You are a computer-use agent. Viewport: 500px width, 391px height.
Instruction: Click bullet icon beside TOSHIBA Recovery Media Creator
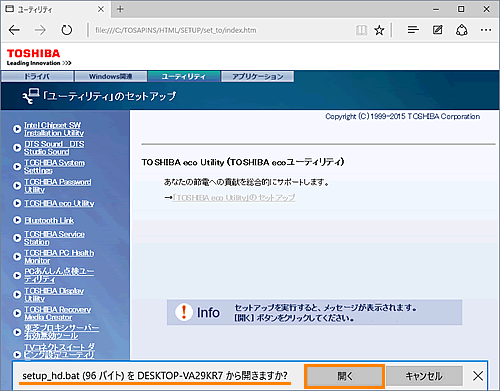pyautogui.click(x=17, y=313)
